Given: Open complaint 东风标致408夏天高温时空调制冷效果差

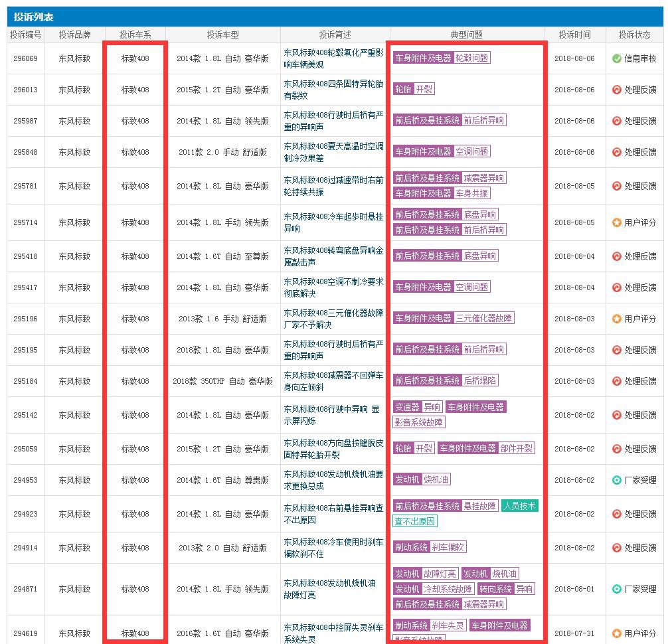Looking at the screenshot, I should pos(333,152).
